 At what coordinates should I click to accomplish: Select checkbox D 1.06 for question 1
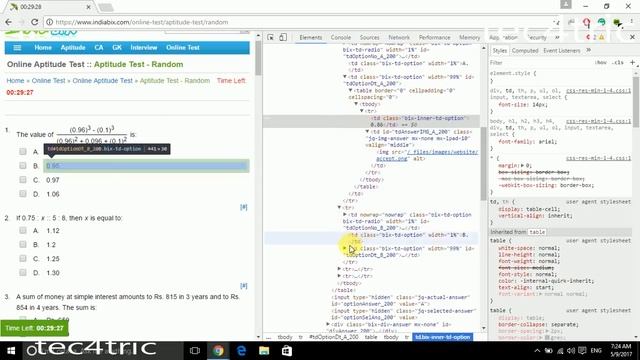23,194
